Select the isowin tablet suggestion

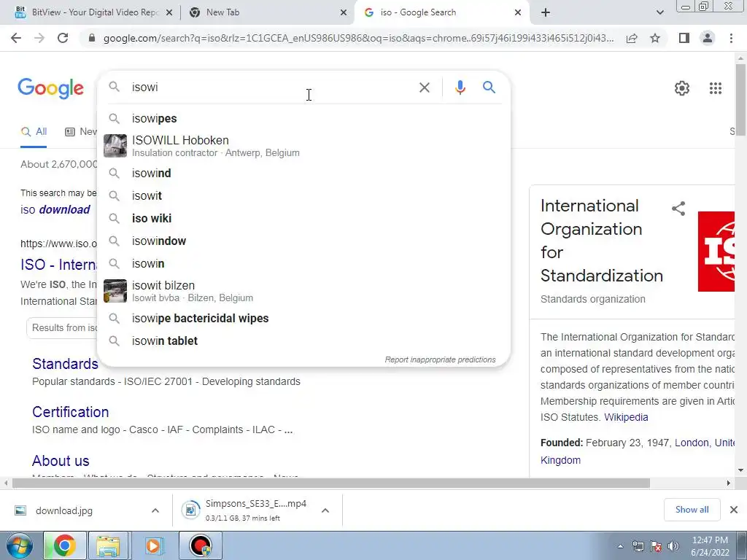303,341
